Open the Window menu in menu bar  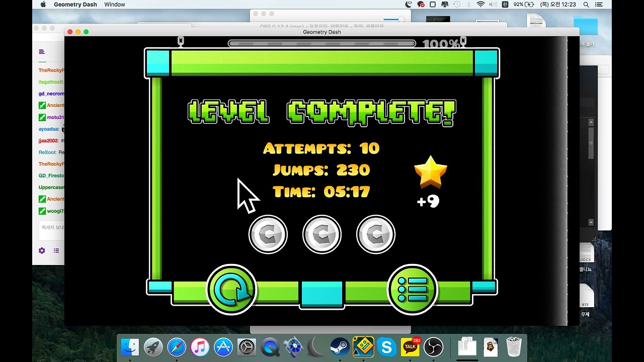[x=115, y=5]
